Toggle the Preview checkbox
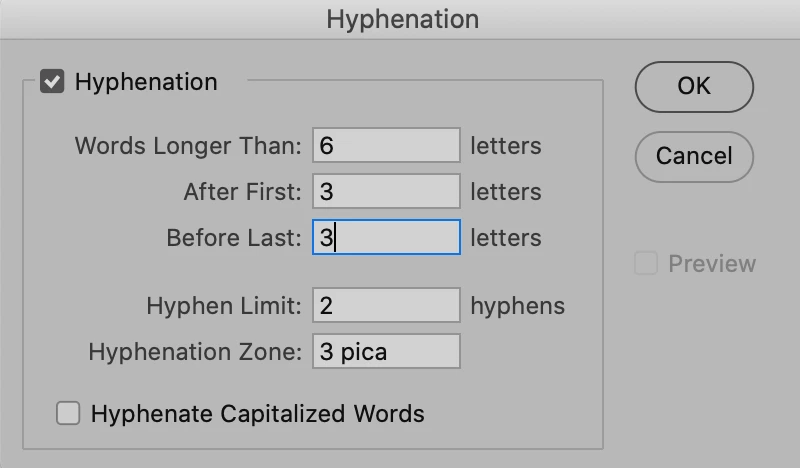This screenshot has width=800, height=468. point(646,263)
